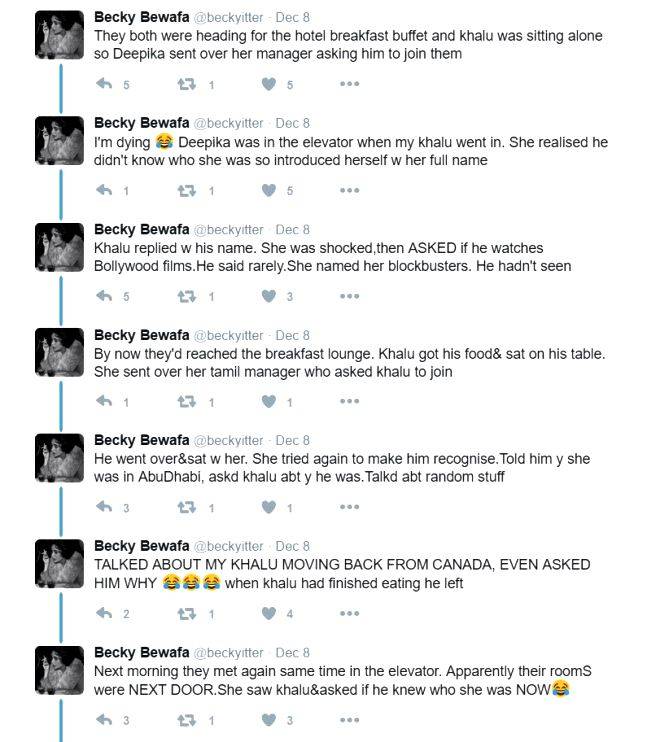
Task: Like the "I'm dying" elevator tweet
Action: (x=268, y=191)
